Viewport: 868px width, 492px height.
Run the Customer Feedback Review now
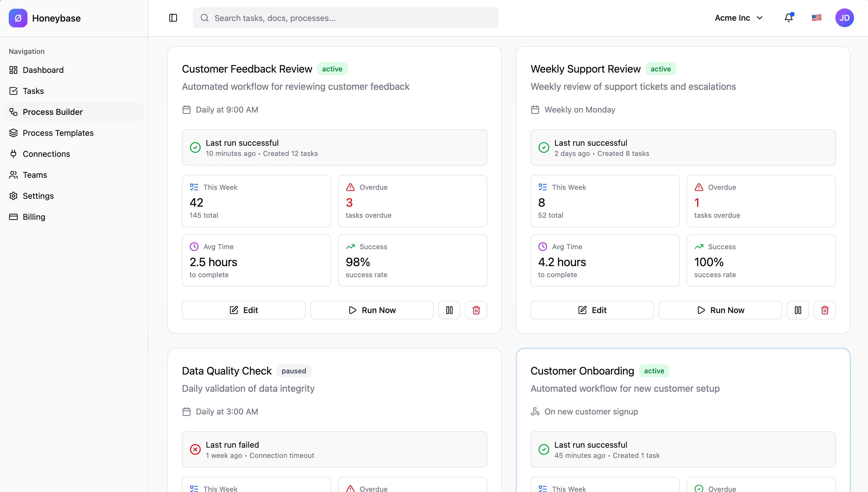click(372, 310)
